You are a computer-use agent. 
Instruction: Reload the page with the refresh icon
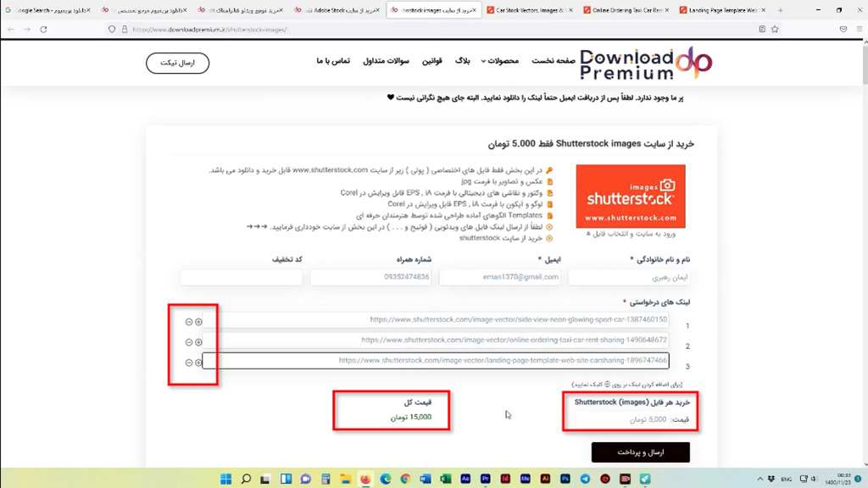pos(43,30)
